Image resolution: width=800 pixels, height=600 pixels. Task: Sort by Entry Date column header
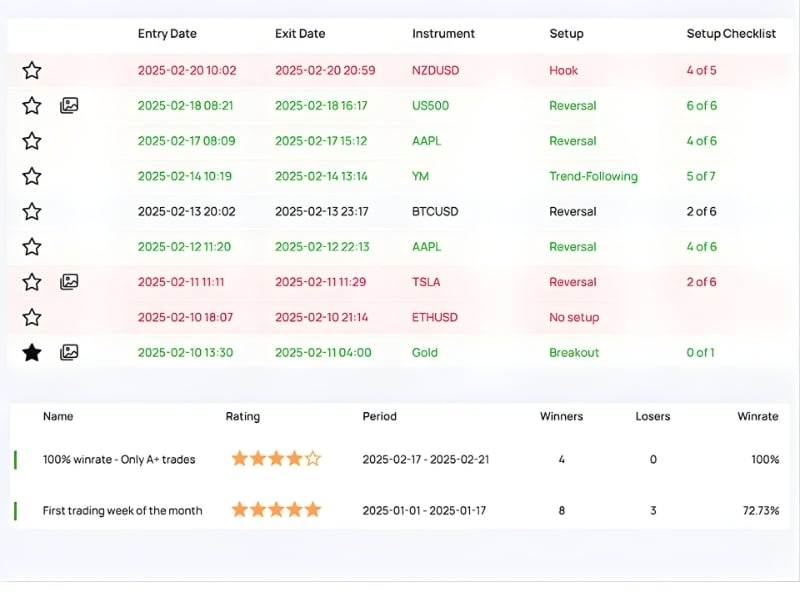(x=167, y=34)
